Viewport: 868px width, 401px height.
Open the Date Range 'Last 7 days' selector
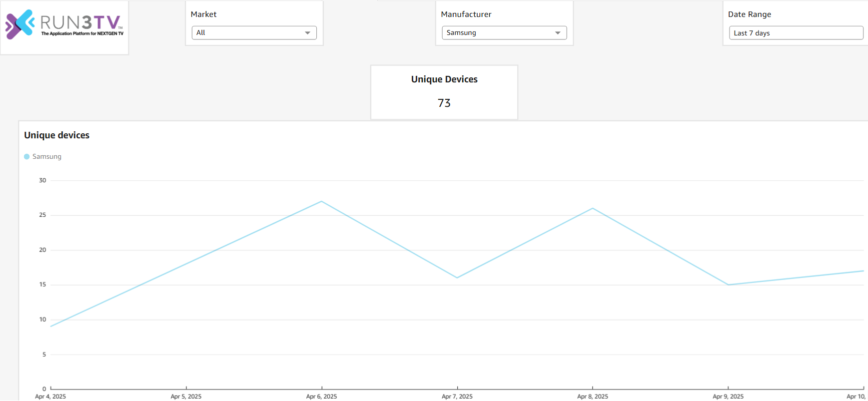(796, 33)
